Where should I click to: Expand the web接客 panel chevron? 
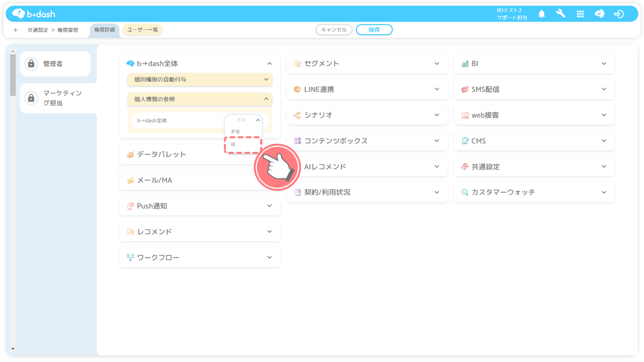[x=604, y=115]
